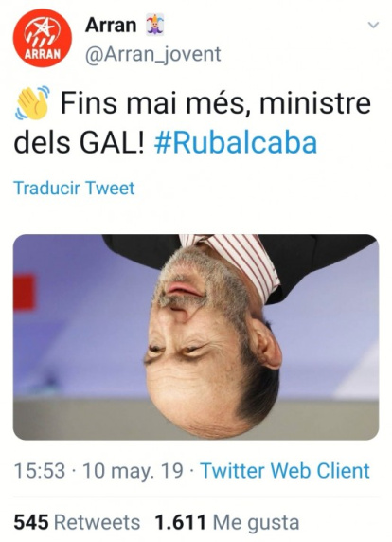Click the red square in photo background
The width and height of the screenshot is (392, 542).
coord(25,292)
